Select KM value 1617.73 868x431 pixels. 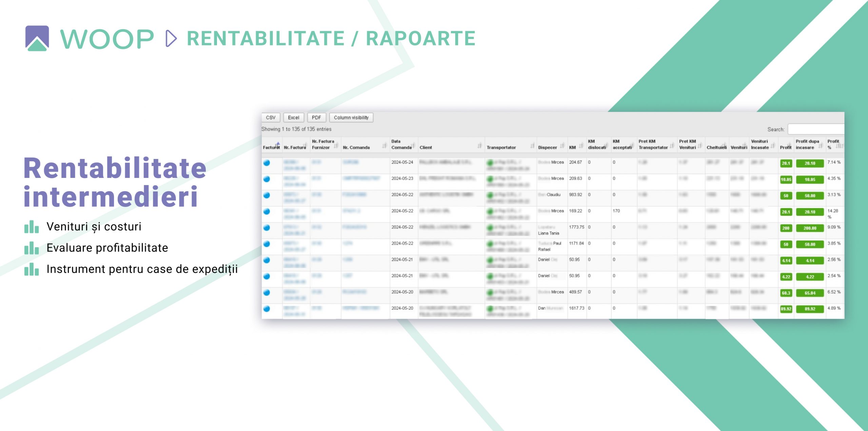576,308
